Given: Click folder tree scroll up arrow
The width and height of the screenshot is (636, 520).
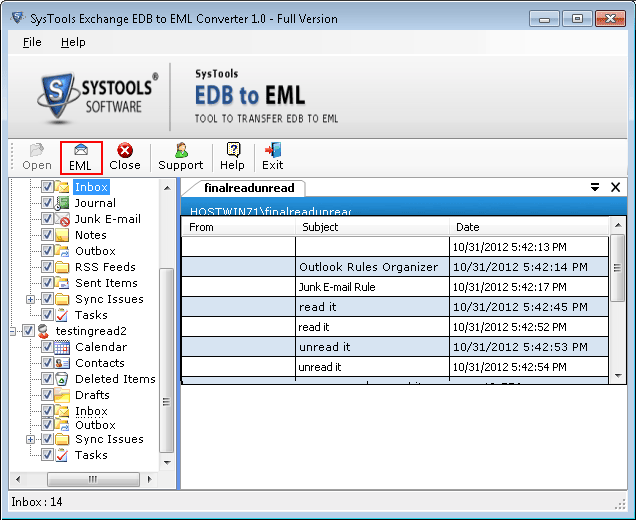Looking at the screenshot, I should click(x=167, y=188).
